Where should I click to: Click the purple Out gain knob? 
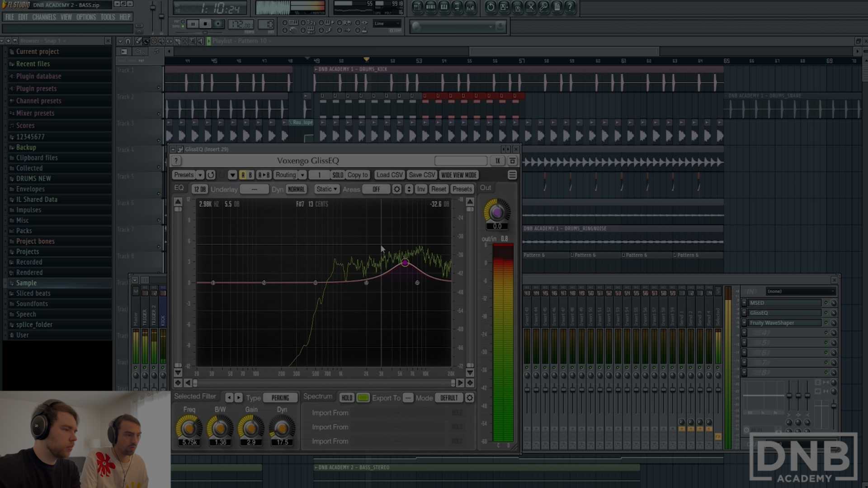497,212
